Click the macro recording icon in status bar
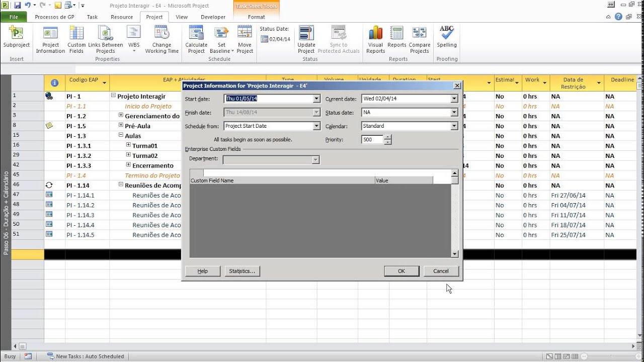This screenshot has width=644, height=362. 28,356
